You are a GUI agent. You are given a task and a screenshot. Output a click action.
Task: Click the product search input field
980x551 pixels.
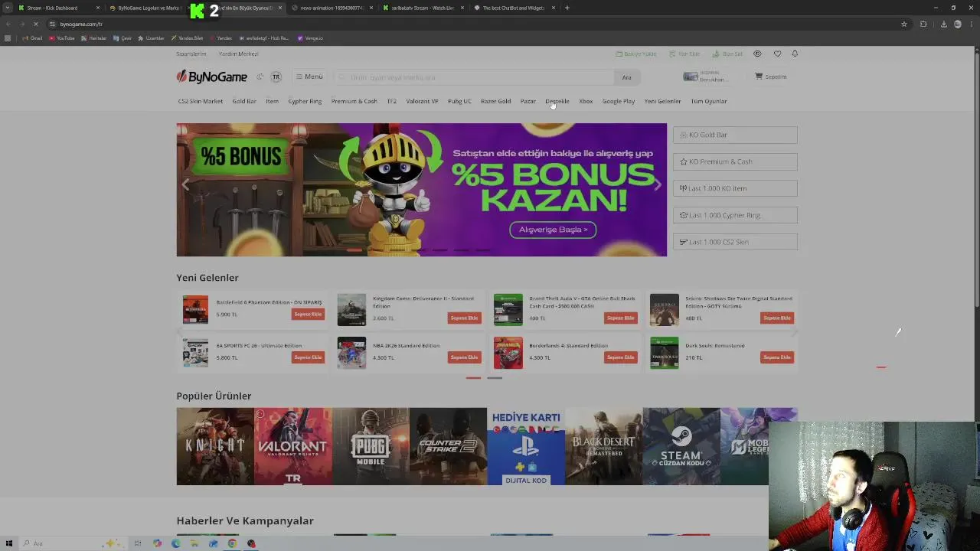pos(475,77)
